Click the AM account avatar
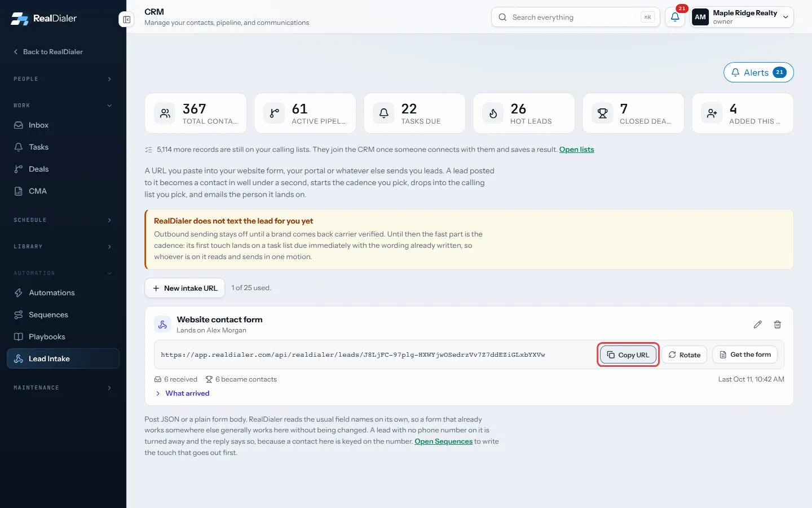The width and height of the screenshot is (812, 508). tap(700, 17)
